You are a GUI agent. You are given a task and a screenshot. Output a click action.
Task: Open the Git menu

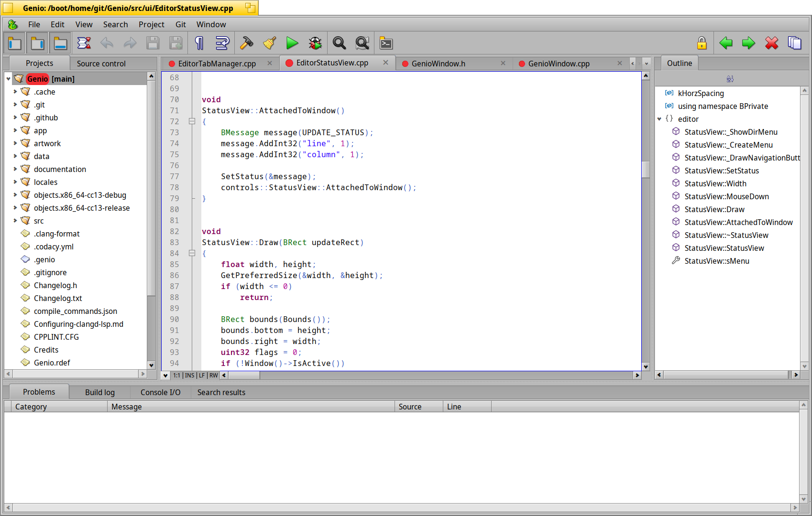[x=180, y=24]
